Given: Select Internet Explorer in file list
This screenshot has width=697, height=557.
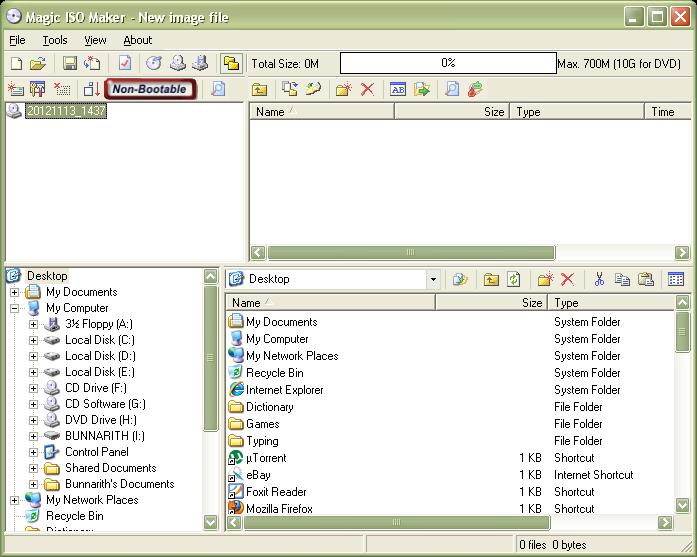Looking at the screenshot, I should (x=284, y=390).
